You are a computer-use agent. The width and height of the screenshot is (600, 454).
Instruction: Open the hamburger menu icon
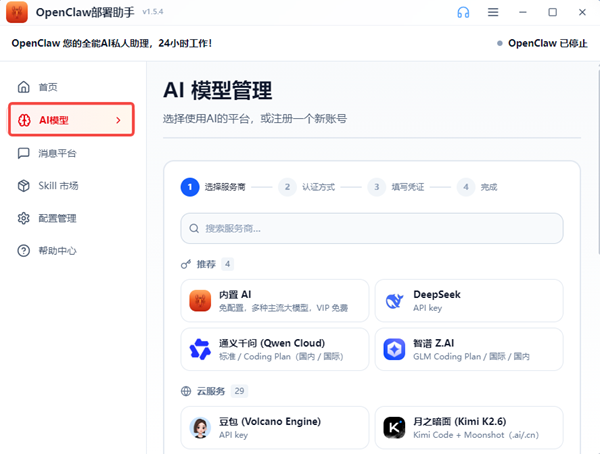coord(493,12)
